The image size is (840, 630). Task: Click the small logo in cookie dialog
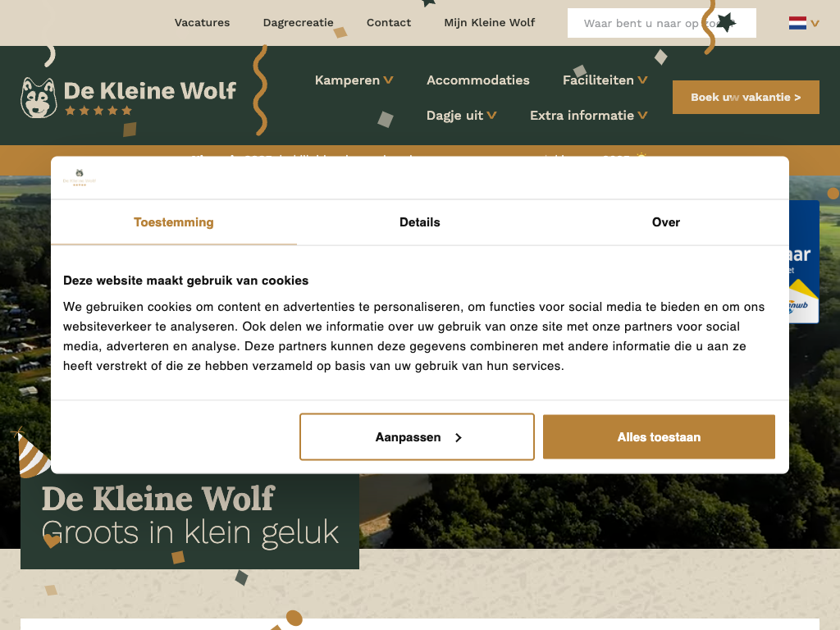(x=80, y=177)
